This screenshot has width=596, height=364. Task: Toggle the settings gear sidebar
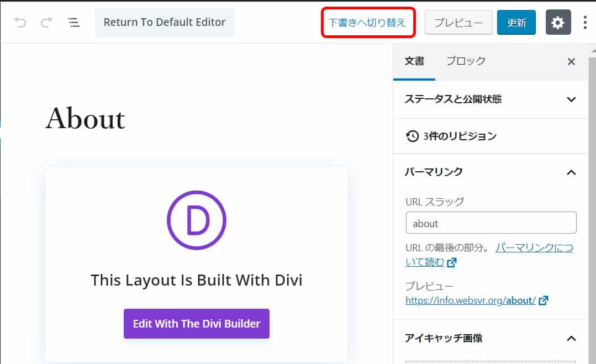(558, 23)
